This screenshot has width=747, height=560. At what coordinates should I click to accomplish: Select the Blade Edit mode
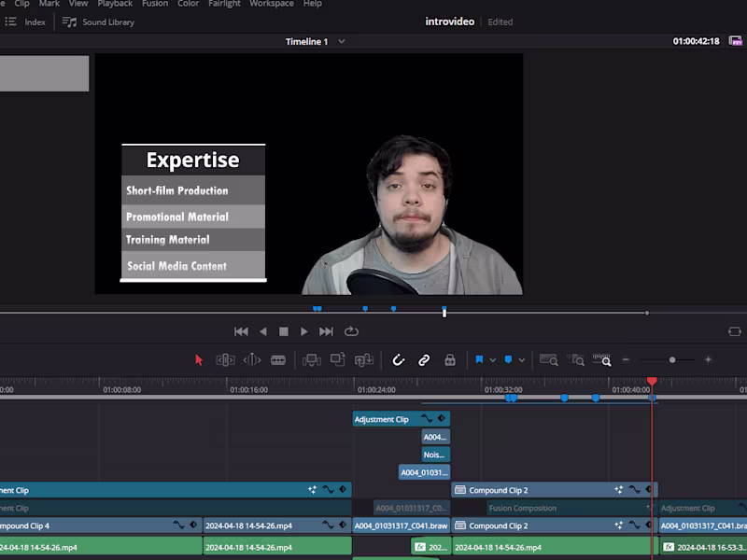pyautogui.click(x=279, y=359)
